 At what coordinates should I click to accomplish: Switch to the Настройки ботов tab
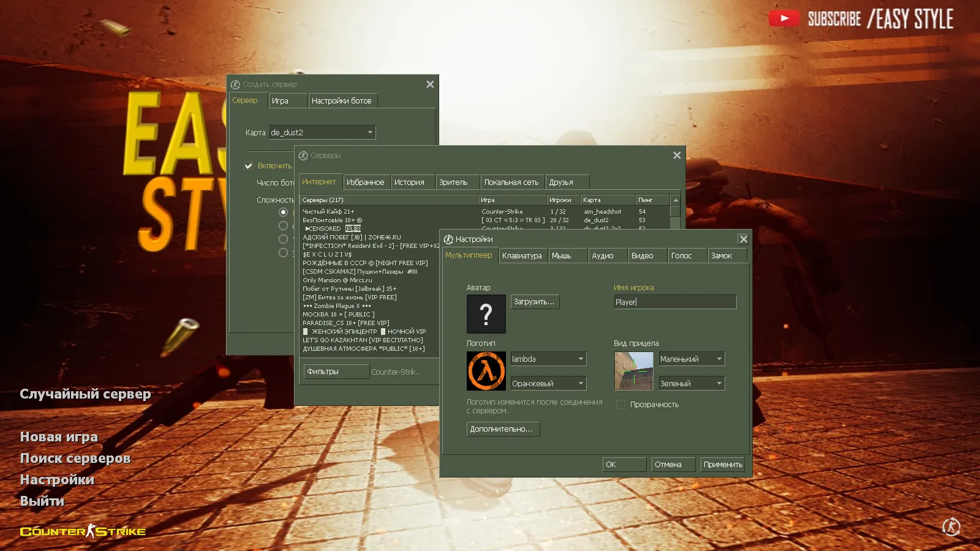(343, 100)
